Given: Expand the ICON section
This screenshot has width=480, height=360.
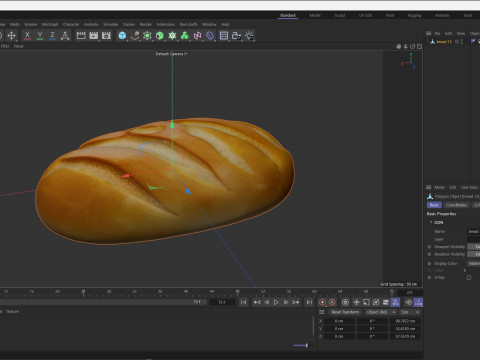Looking at the screenshot, I should (x=430, y=222).
